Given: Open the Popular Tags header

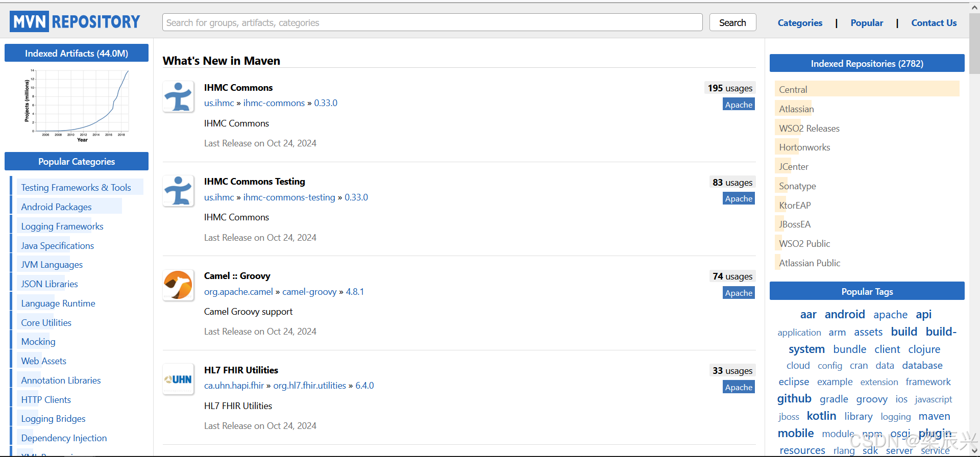Looking at the screenshot, I should [867, 291].
